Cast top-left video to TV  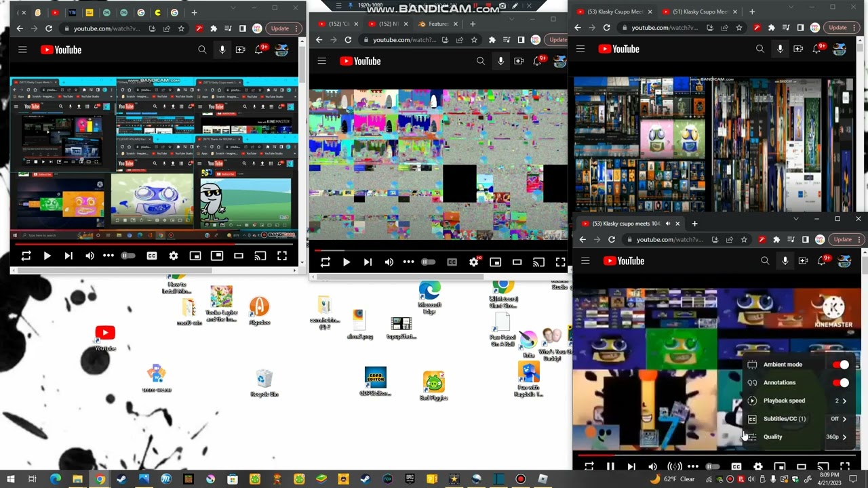pyautogui.click(x=260, y=256)
